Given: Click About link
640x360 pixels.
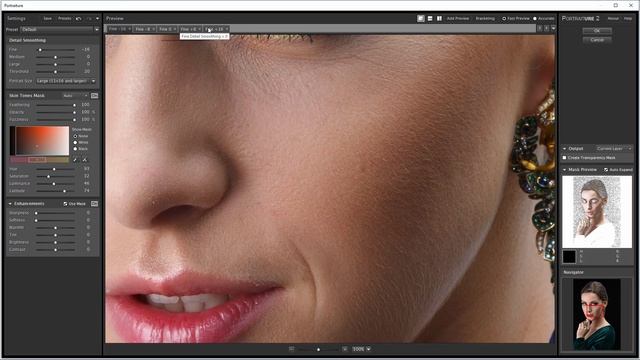Looking at the screenshot, I should pos(613,18).
